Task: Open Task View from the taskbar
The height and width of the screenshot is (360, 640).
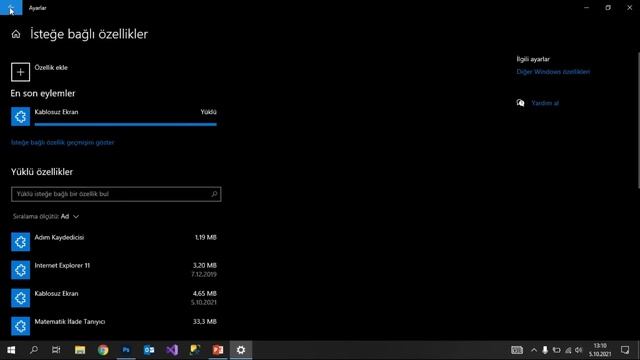Action: 56,350
